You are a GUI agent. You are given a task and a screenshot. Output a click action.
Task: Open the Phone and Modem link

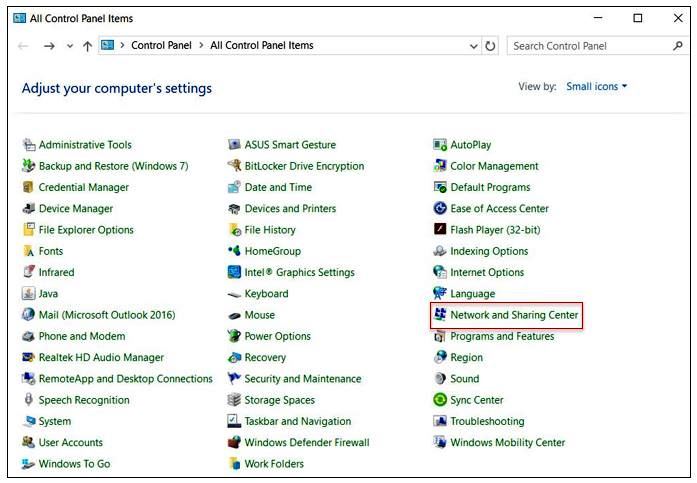[82, 336]
